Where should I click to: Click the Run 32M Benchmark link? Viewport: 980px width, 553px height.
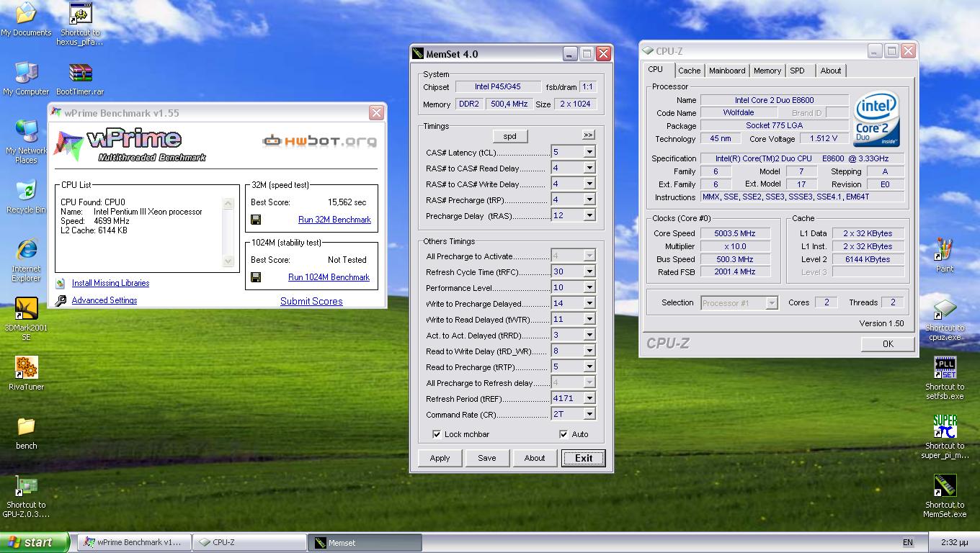tap(334, 220)
